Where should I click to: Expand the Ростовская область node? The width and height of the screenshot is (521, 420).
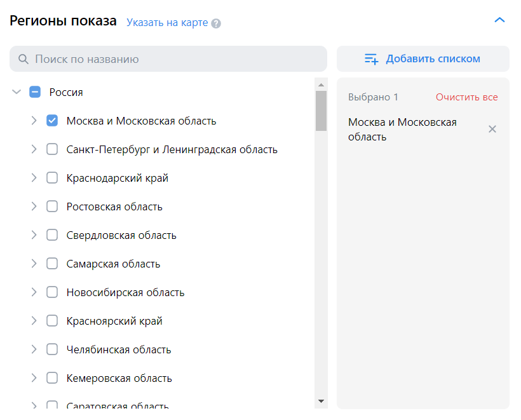click(x=34, y=207)
